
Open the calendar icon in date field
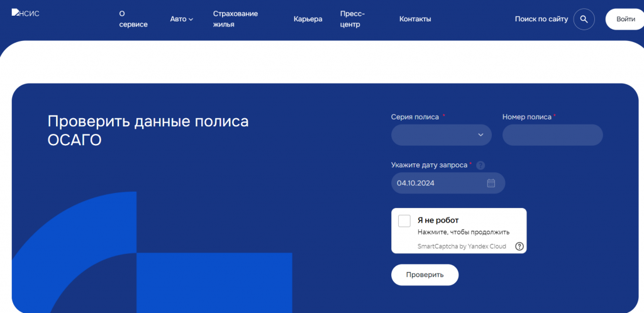(491, 183)
